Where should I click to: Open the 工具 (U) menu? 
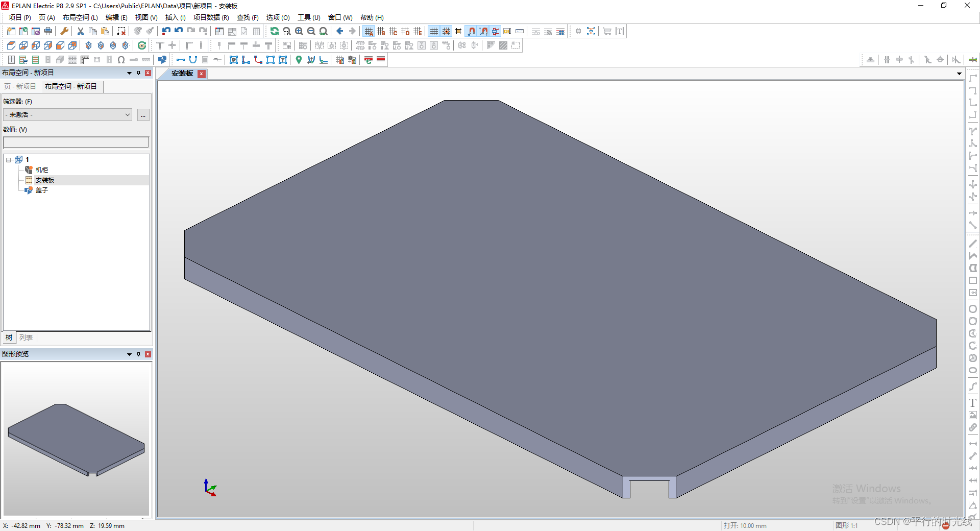point(309,17)
